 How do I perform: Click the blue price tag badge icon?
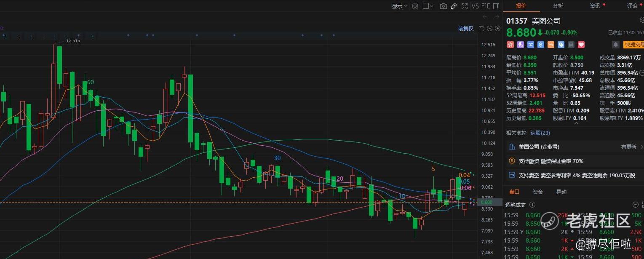tap(561, 45)
